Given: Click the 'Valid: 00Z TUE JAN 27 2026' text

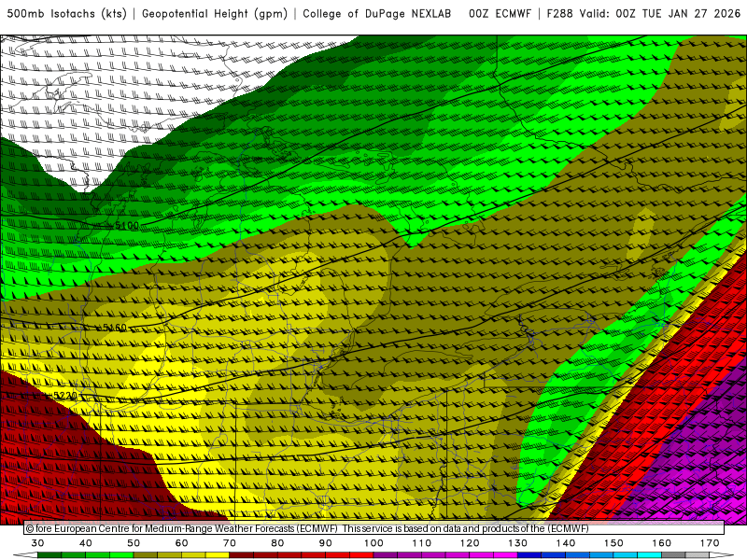Looking at the screenshot, I should click(x=659, y=14).
